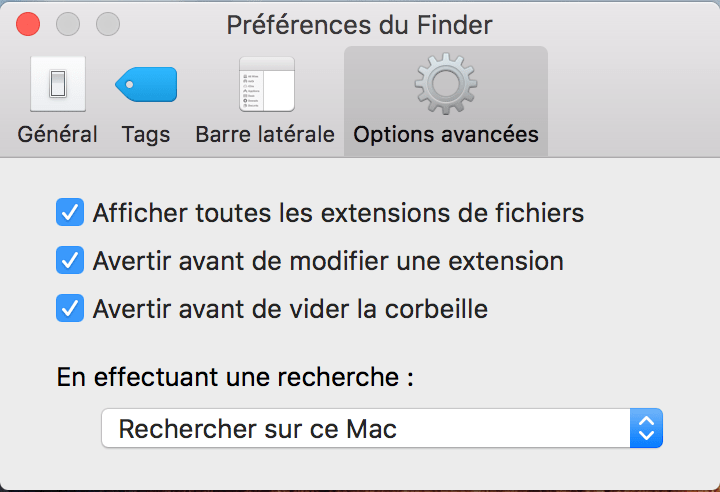Minimize the Finder preferences window
The width and height of the screenshot is (720, 492).
tap(68, 24)
